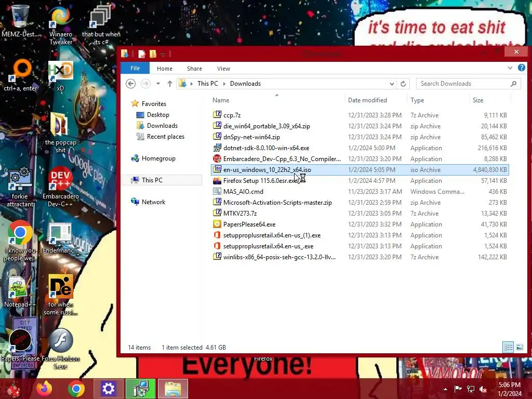Refresh the Downloads folder view
Screen dimensions: 532x399
click(x=403, y=84)
